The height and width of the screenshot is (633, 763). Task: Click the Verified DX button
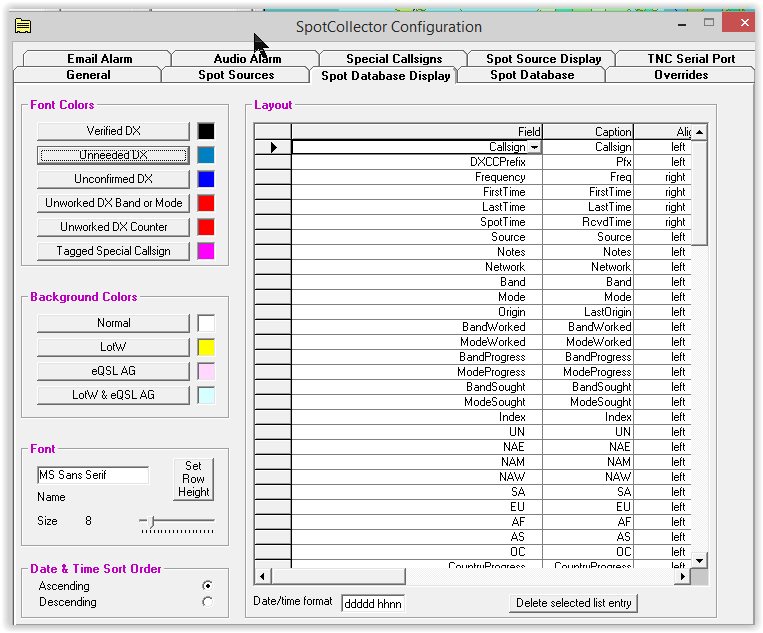tap(113, 131)
